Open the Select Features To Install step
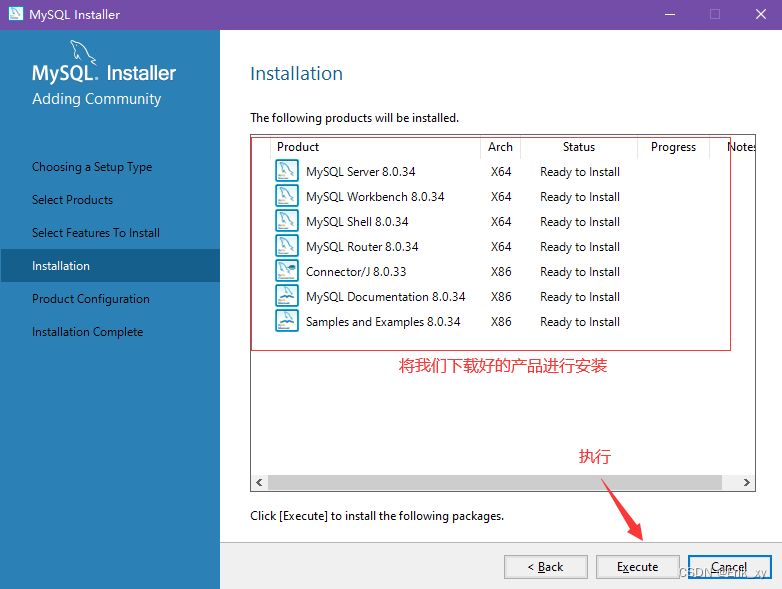Viewport: 782px width, 589px height. point(96,232)
